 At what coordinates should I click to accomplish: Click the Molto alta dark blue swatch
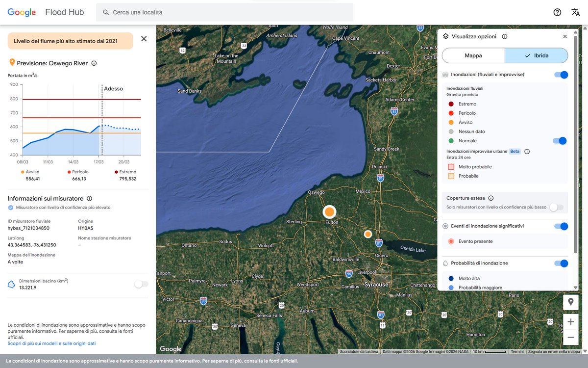(451, 278)
